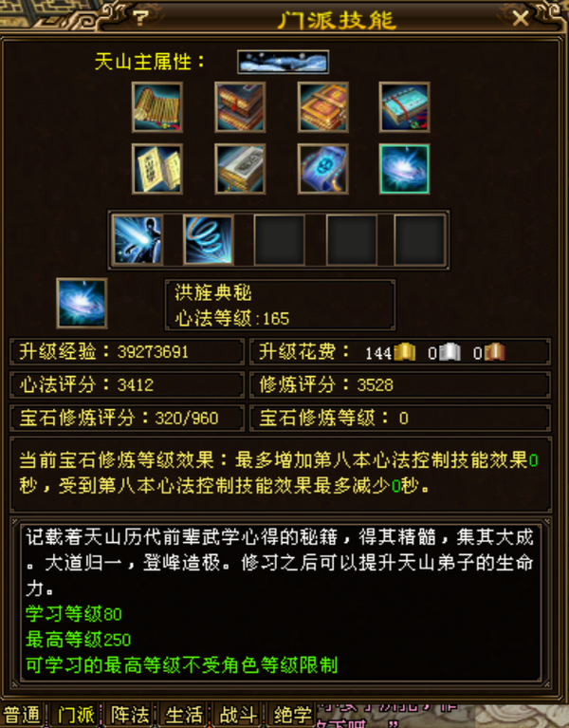Select the golden books skill icon
569x728 pixels.
point(322,107)
